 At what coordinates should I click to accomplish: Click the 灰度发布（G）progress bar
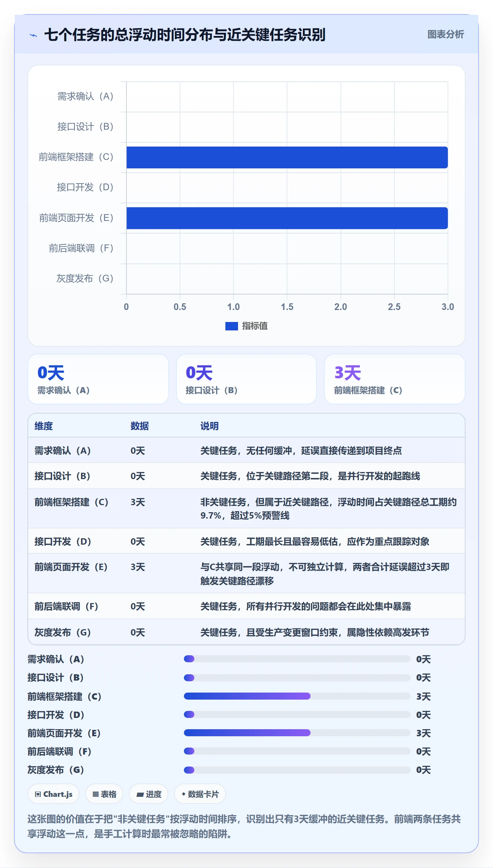[x=297, y=770]
